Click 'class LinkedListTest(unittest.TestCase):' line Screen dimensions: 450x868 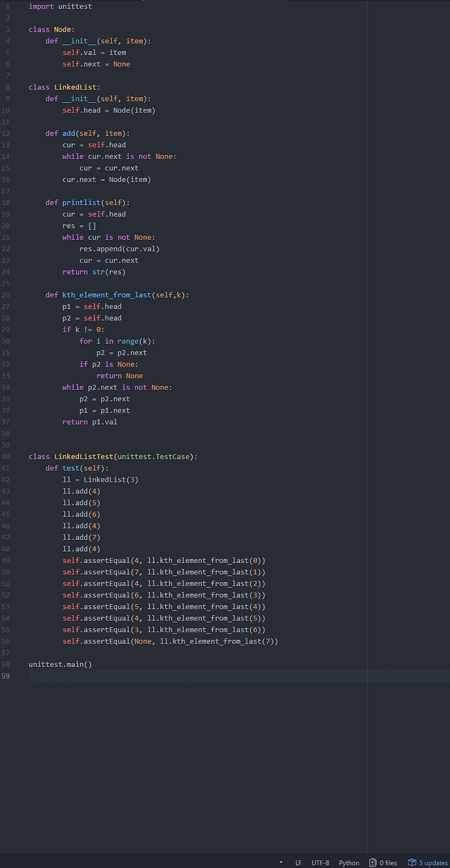click(x=113, y=456)
